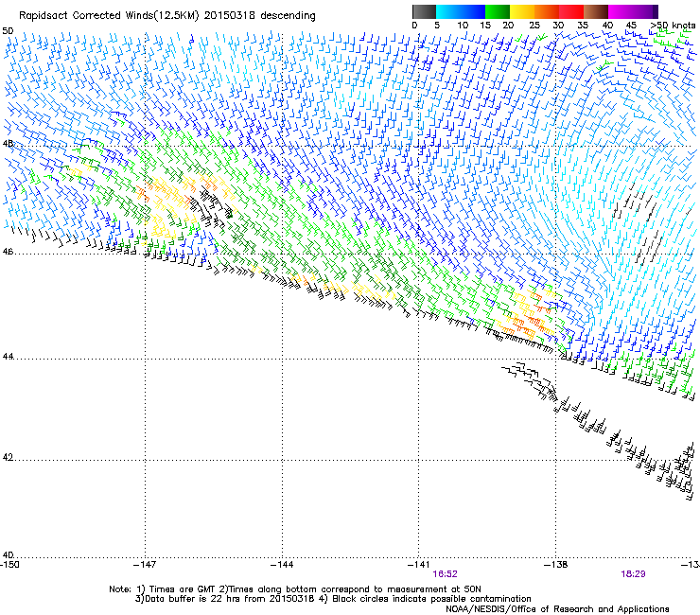Click the red 30-35 knots legend color

(x=571, y=11)
